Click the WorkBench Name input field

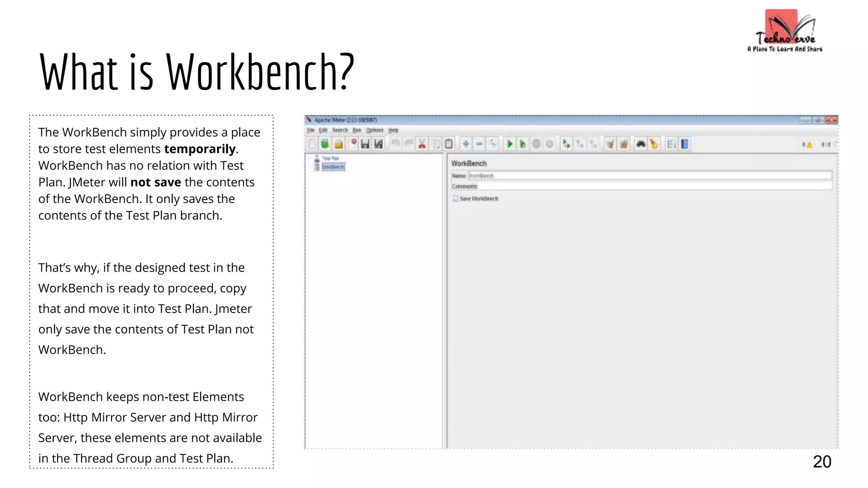(650, 175)
